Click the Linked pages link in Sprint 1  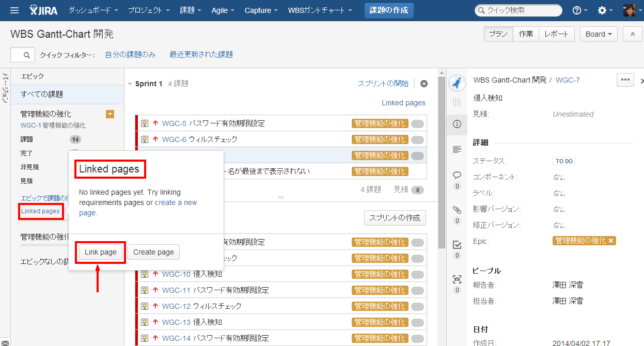[404, 103]
